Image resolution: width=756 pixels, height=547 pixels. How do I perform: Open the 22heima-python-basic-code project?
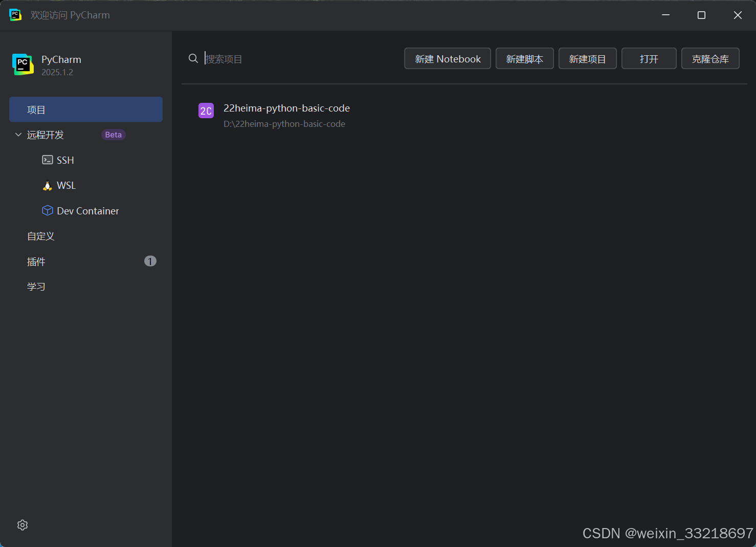click(x=286, y=108)
